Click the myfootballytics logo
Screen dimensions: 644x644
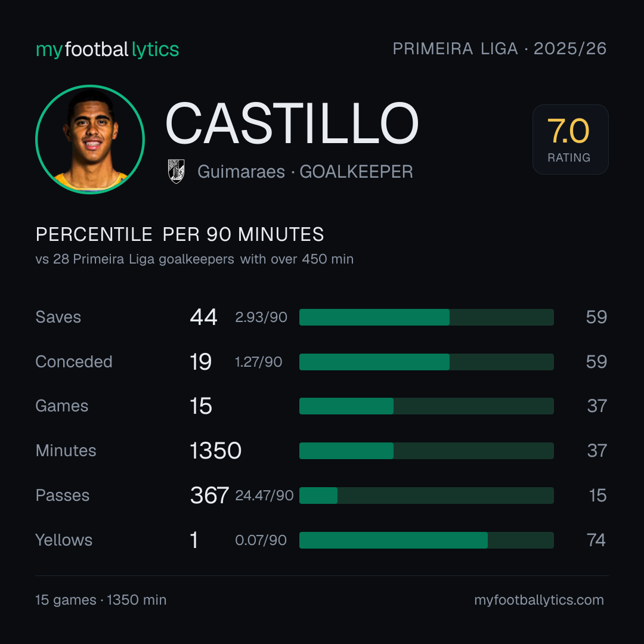(107, 49)
